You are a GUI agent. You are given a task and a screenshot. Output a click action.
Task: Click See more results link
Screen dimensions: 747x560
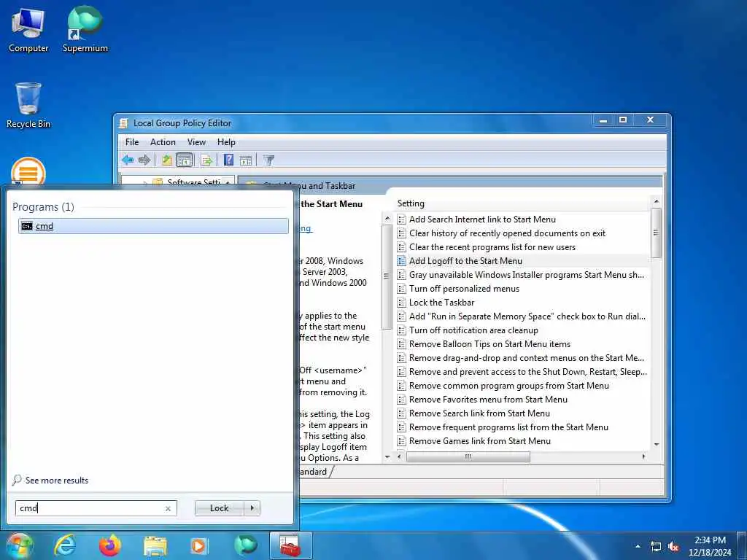tap(57, 481)
